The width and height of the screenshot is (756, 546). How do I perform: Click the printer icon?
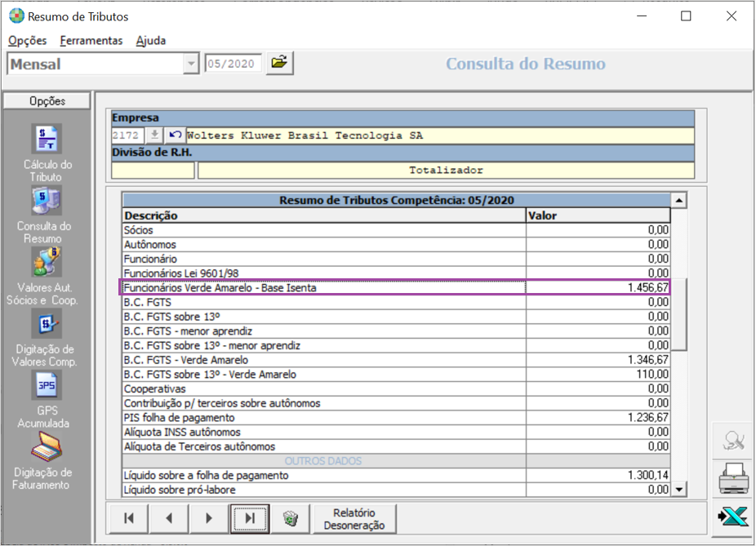(x=733, y=479)
